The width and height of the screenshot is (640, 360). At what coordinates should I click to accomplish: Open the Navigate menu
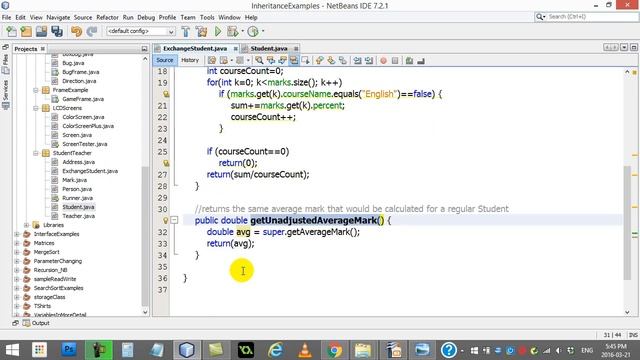58,18
